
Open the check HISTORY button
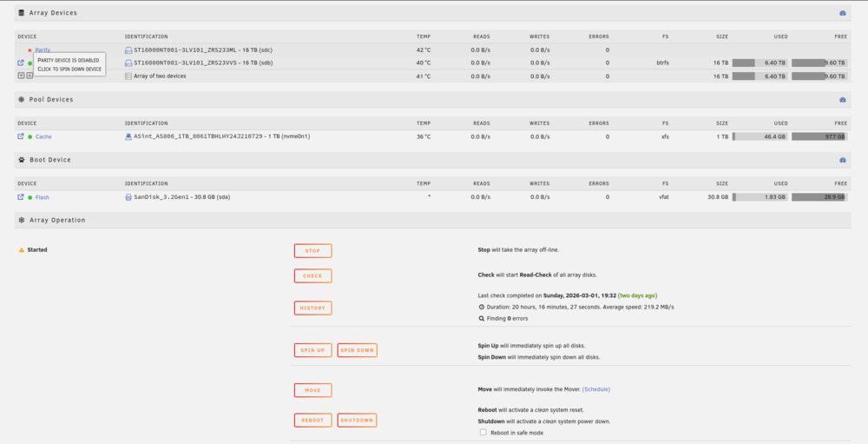point(312,308)
